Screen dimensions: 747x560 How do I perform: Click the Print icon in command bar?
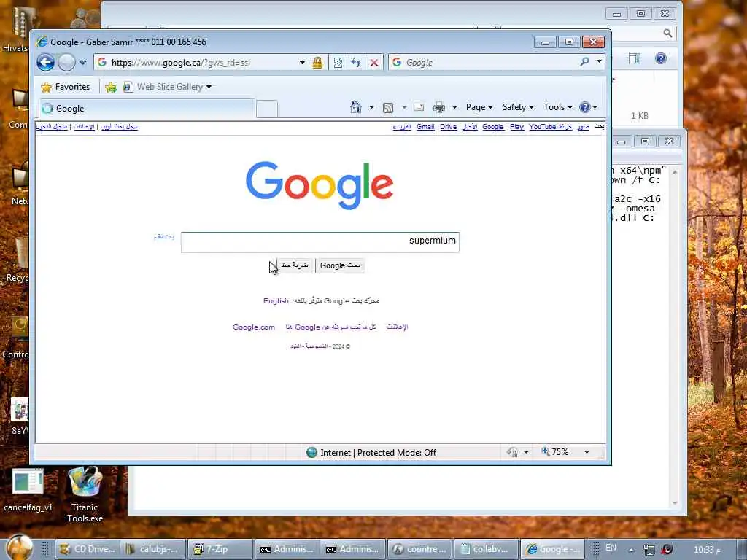438,107
